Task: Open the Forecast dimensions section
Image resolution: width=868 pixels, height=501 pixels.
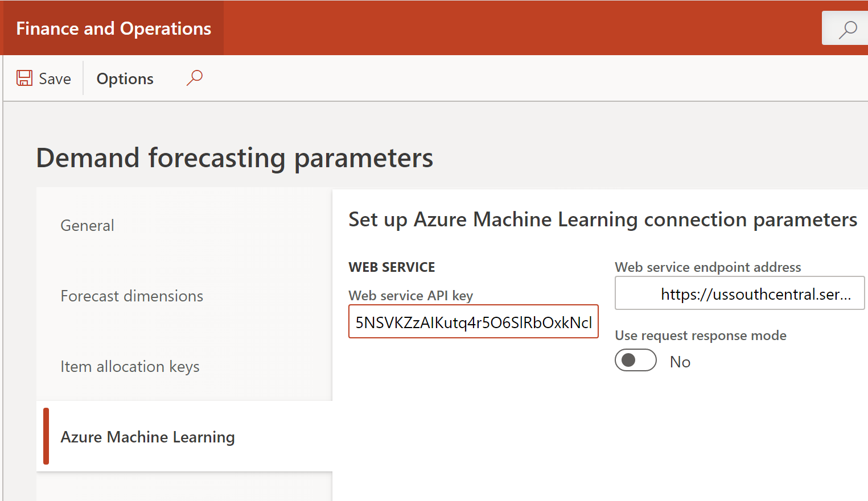Action: pyautogui.click(x=131, y=296)
